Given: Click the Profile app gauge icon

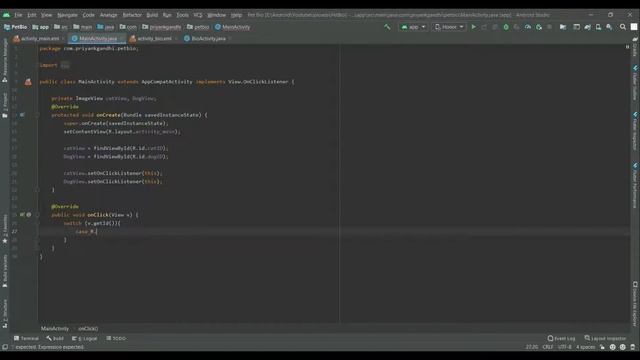Looking at the screenshot, I should 528,27.
